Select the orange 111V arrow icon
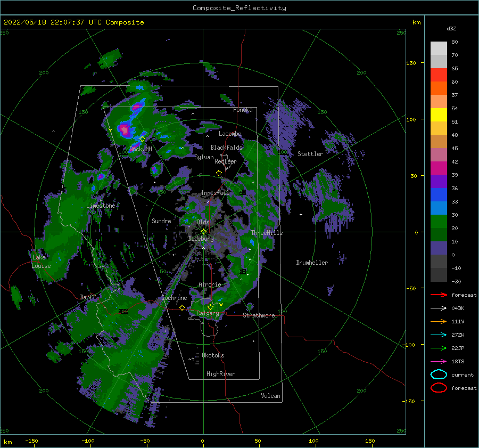This screenshot has width=479, height=448. (439, 321)
